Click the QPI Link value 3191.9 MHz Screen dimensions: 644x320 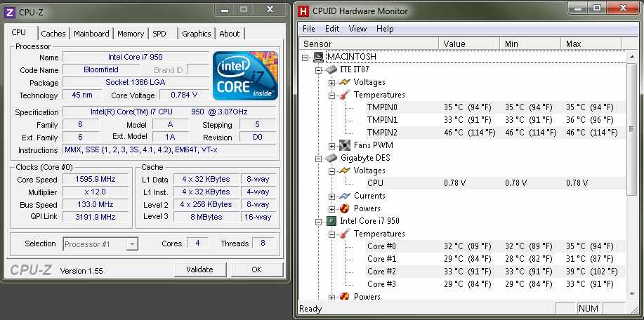point(96,217)
